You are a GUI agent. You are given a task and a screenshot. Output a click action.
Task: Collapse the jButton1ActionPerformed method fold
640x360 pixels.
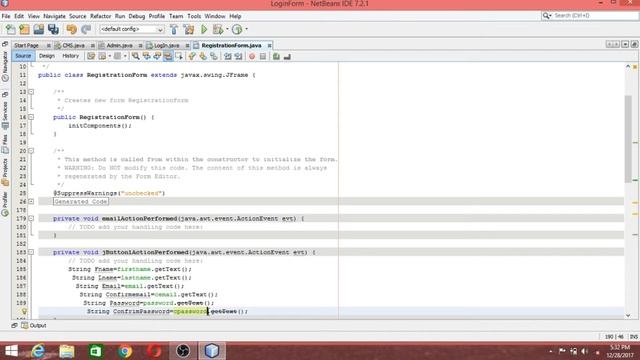[x=31, y=252]
